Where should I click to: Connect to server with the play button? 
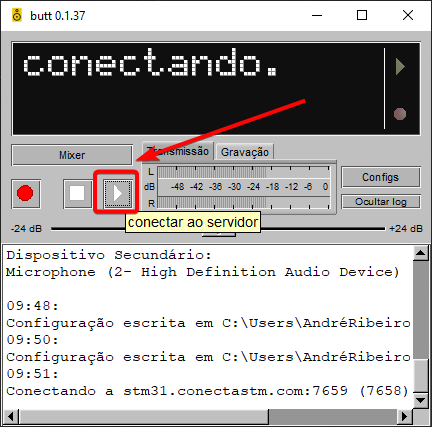coord(117,194)
